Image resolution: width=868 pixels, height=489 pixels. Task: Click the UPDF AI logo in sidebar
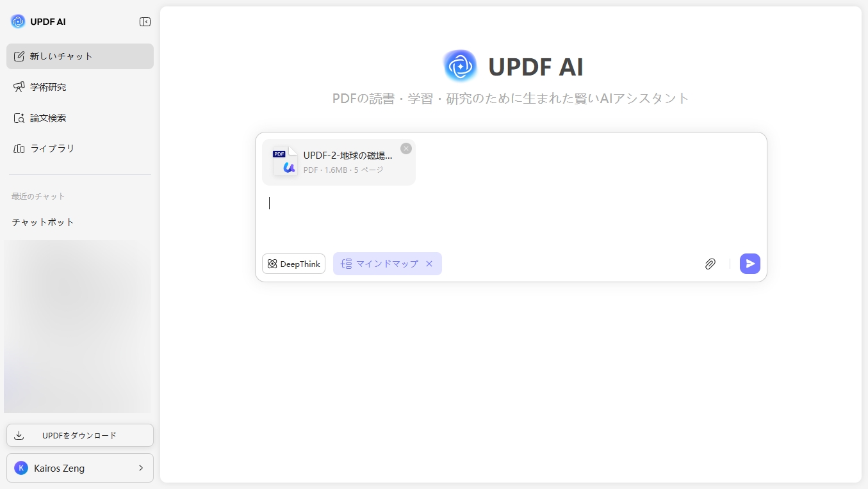pos(18,22)
